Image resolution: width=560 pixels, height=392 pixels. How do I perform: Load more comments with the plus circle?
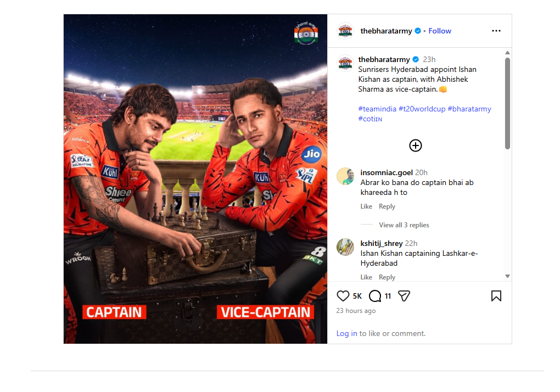click(416, 145)
